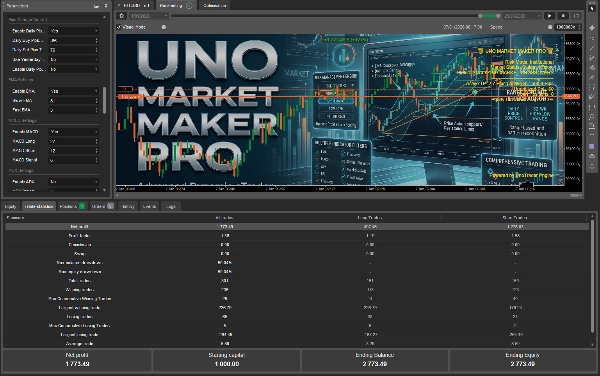Select the Profit factor row
This screenshot has height=376, width=600.
tap(297, 236)
